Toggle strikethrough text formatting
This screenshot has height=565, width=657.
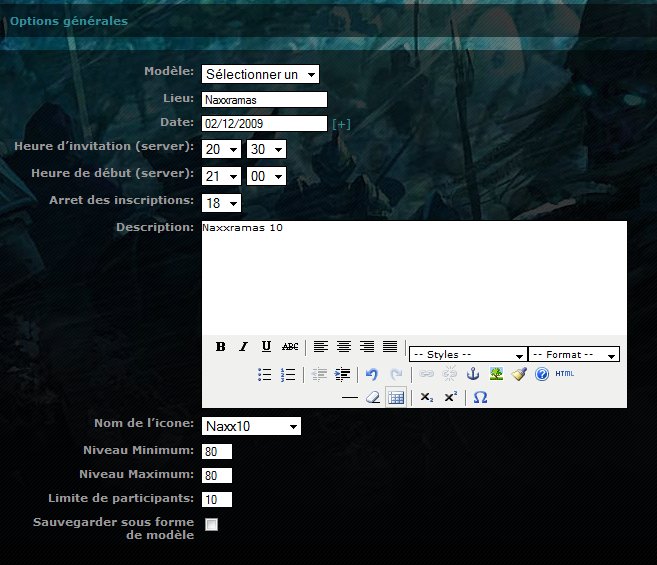[x=290, y=347]
